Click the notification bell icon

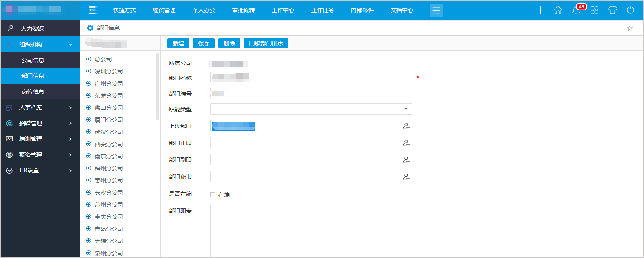576,10
